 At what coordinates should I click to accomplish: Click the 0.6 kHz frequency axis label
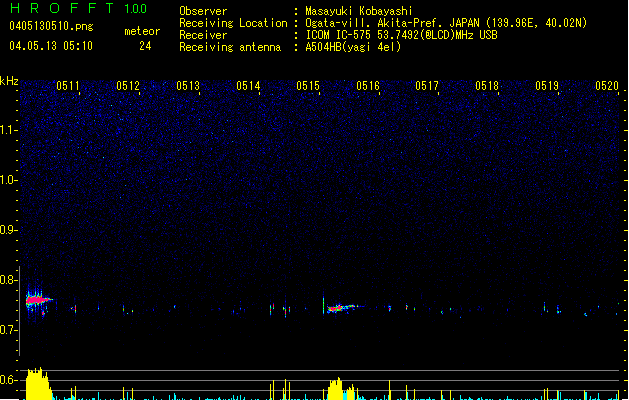coord(8,380)
